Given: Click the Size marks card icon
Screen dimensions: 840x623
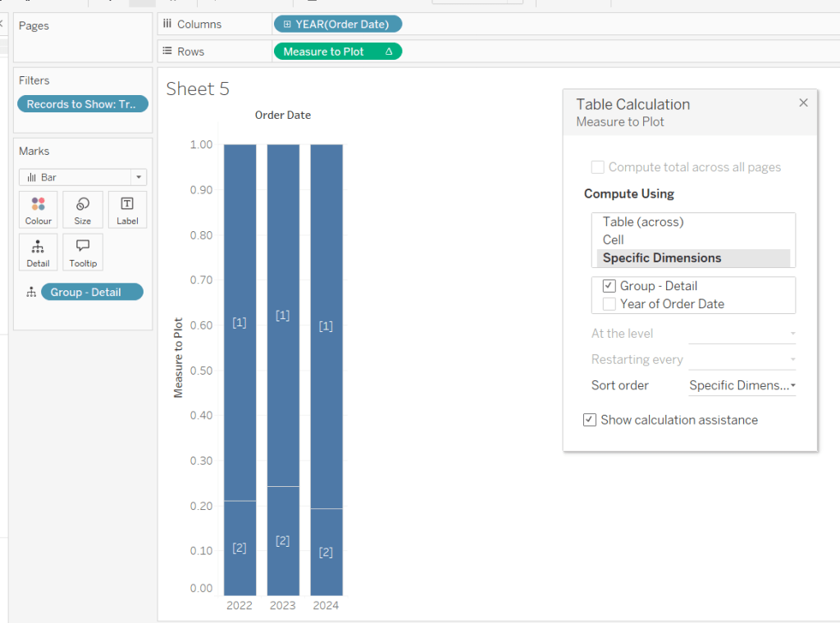Looking at the screenshot, I should click(83, 210).
